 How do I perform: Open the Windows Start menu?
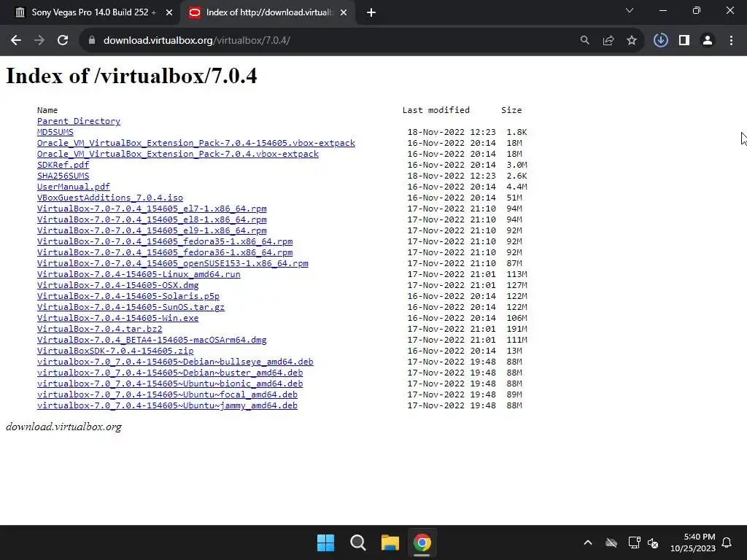(326, 542)
